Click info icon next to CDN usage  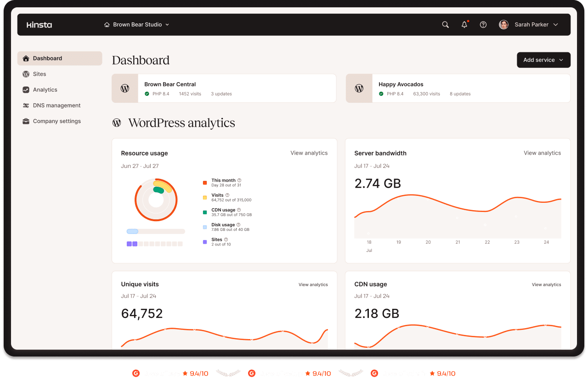click(239, 210)
